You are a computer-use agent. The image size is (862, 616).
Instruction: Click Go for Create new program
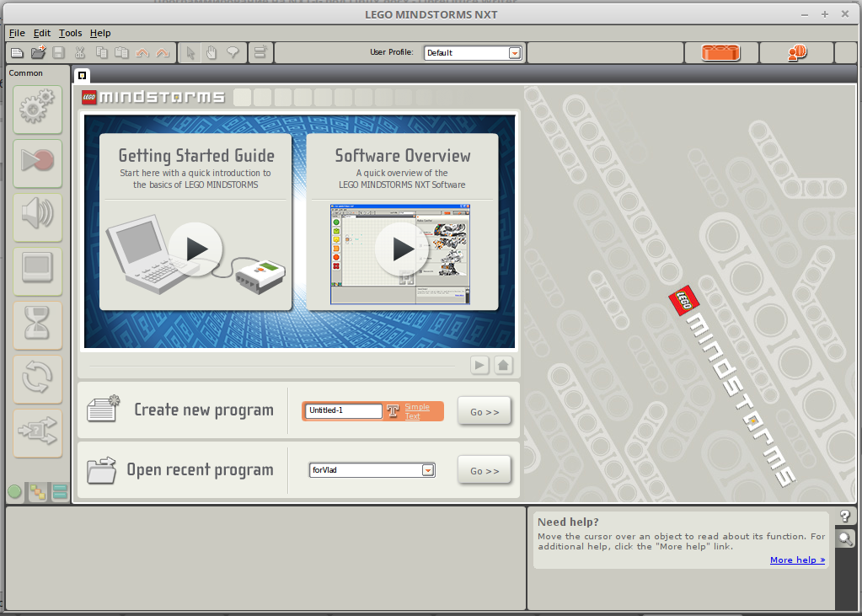[x=484, y=410]
